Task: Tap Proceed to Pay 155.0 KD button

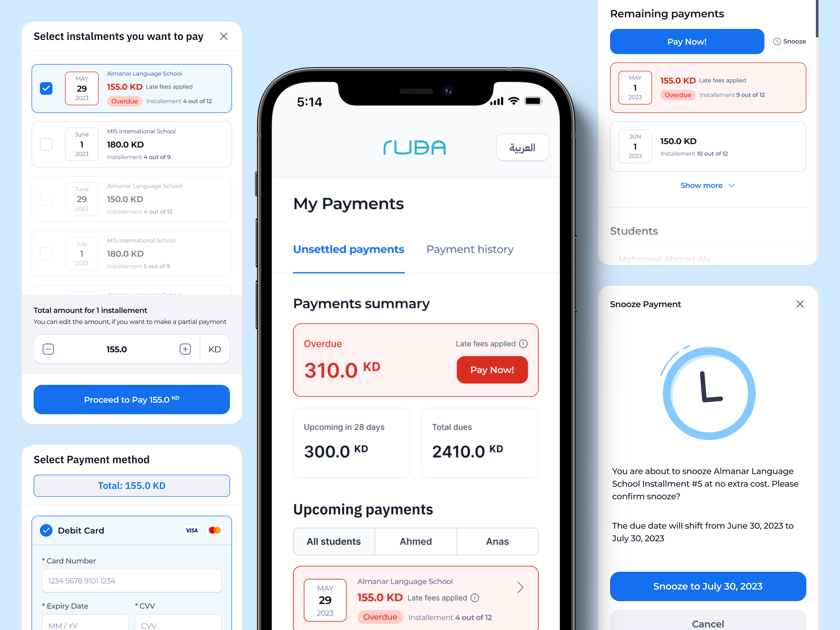Action: (132, 399)
